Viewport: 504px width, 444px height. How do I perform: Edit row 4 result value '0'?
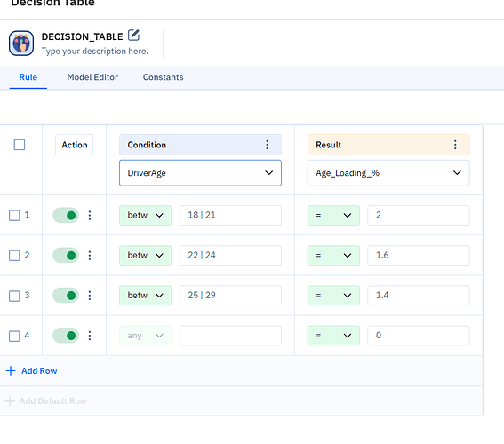[419, 336]
